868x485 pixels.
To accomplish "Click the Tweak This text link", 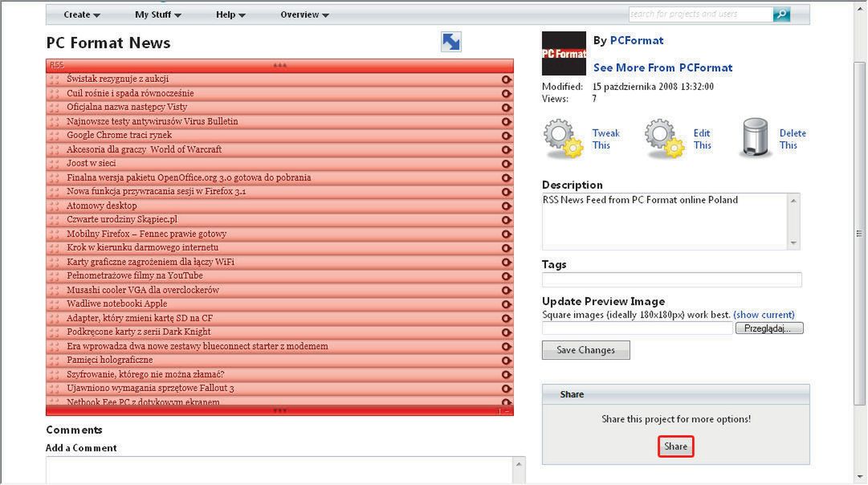I will [605, 139].
